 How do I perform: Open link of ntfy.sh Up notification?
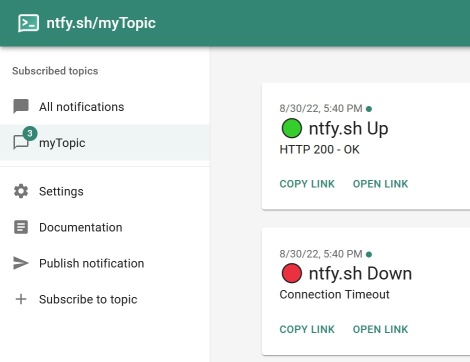pyautogui.click(x=380, y=184)
